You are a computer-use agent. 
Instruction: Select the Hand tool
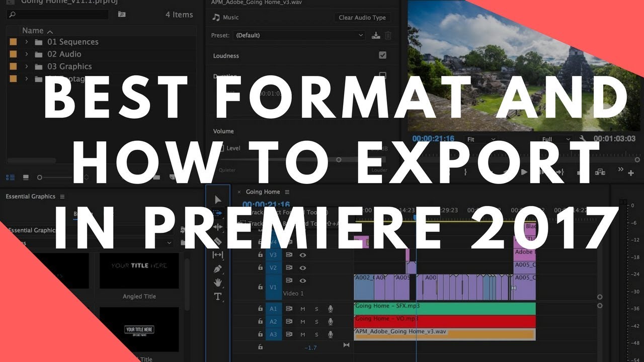[x=218, y=283]
